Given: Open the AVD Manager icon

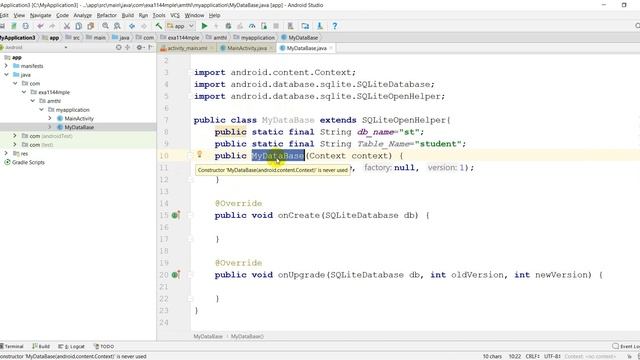Looking at the screenshot, I should coord(290,26).
